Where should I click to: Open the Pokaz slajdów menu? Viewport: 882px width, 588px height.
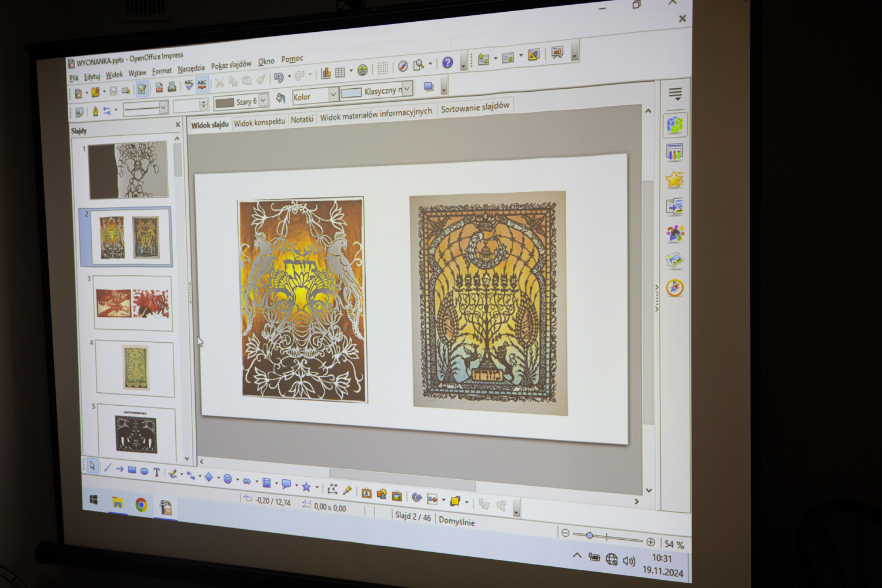(231, 65)
